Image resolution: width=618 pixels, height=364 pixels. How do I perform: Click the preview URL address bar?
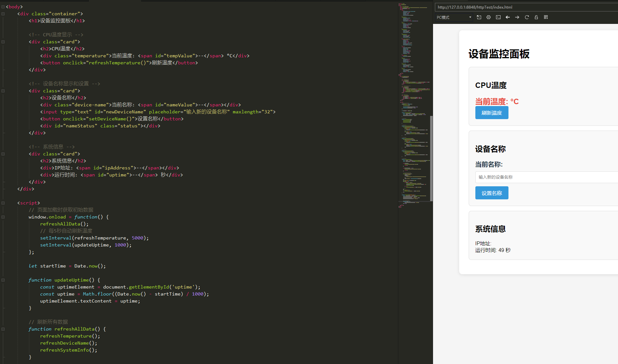coord(525,7)
